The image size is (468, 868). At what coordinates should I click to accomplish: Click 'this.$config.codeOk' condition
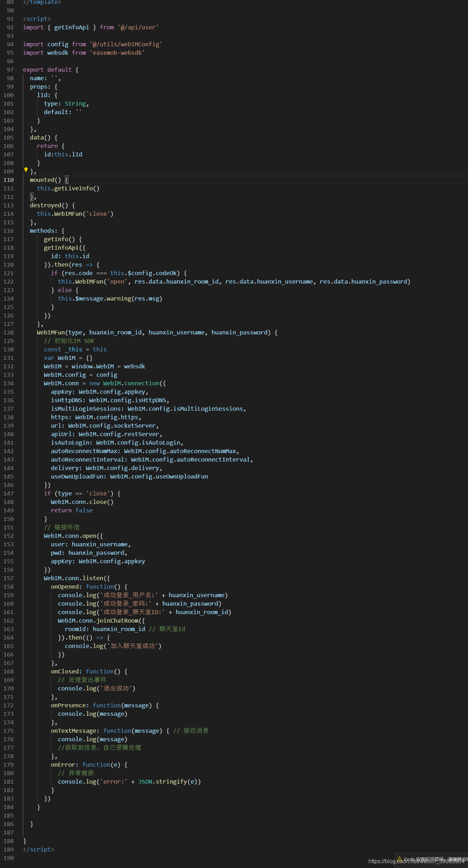pos(143,273)
